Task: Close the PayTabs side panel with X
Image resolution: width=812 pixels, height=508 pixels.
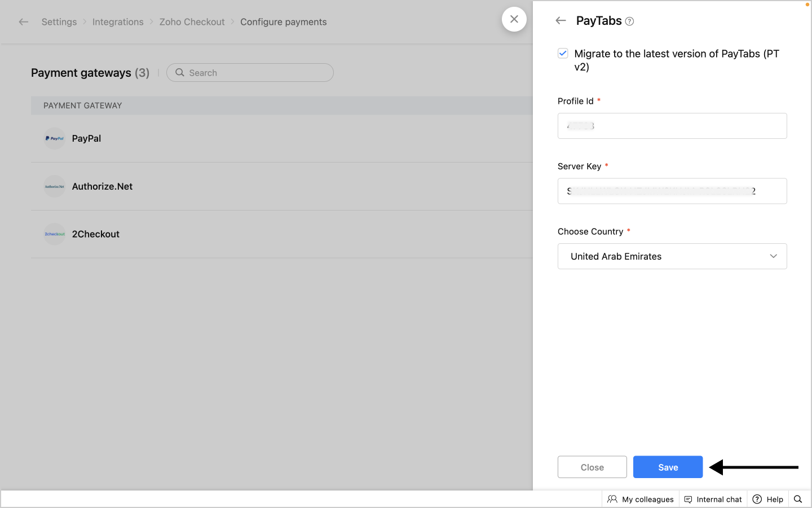Action: click(x=514, y=19)
